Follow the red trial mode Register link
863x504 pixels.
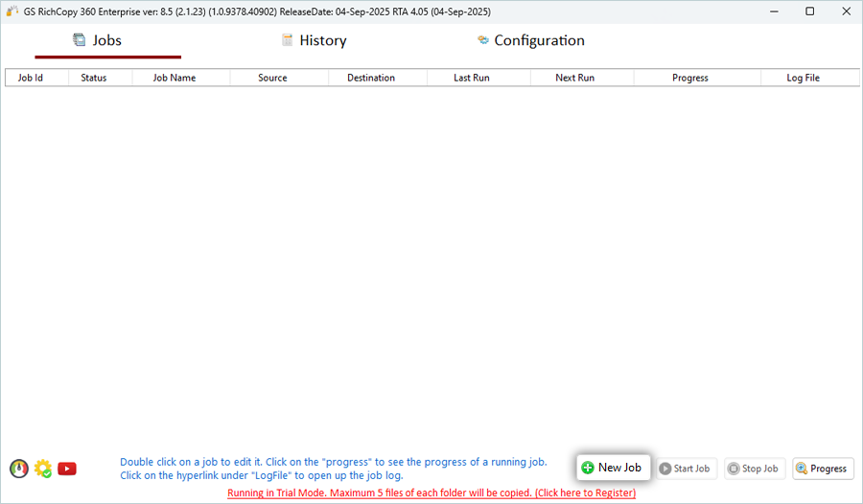click(x=431, y=493)
